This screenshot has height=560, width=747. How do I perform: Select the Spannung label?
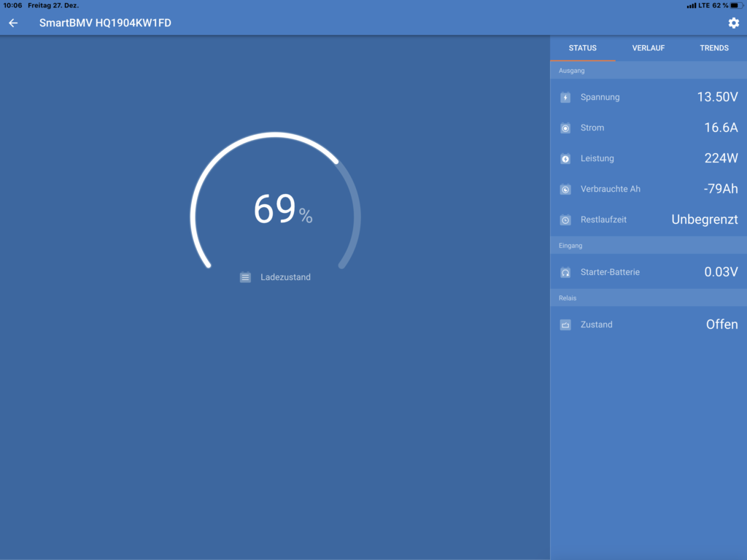click(600, 97)
